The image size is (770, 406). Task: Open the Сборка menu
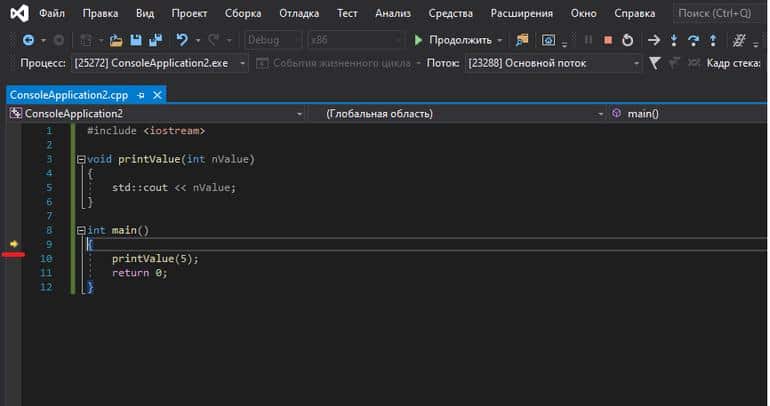[243, 13]
